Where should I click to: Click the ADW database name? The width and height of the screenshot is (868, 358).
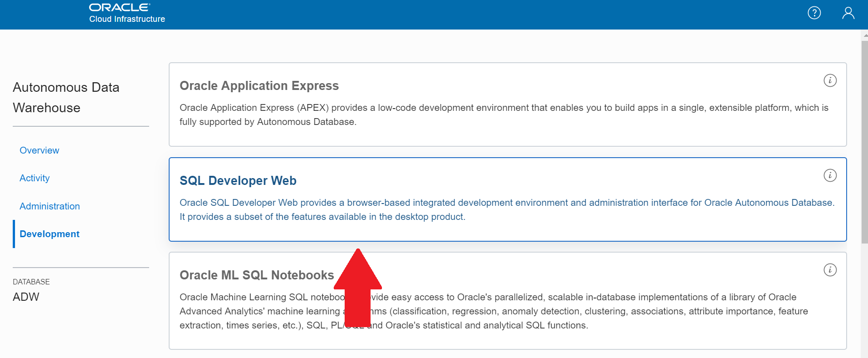(26, 297)
